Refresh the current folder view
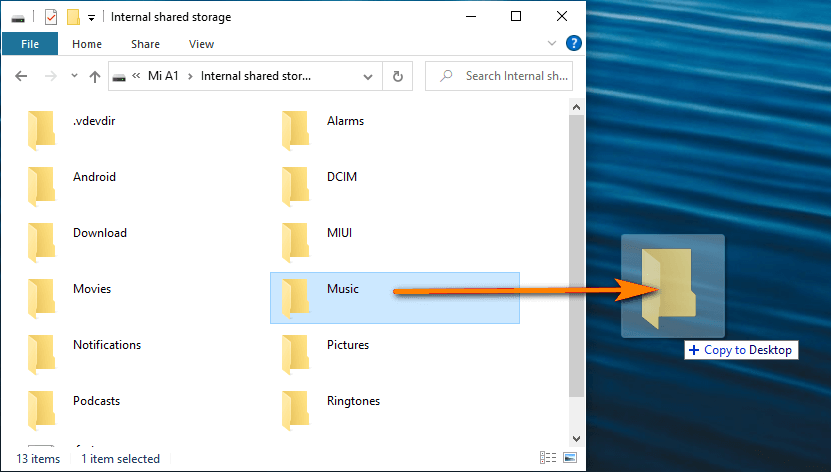 coord(397,76)
